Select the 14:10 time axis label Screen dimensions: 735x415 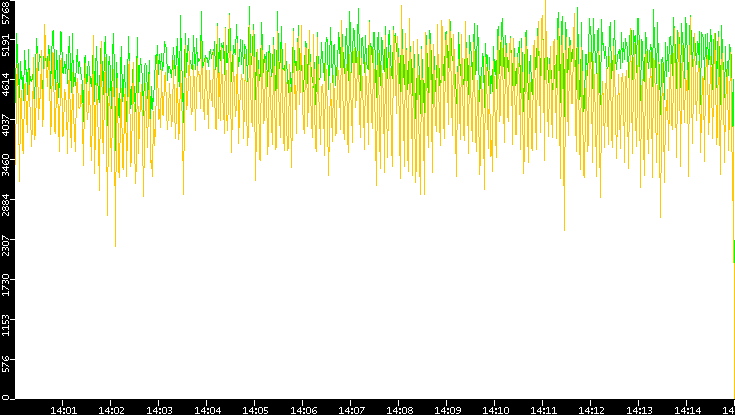click(496, 411)
